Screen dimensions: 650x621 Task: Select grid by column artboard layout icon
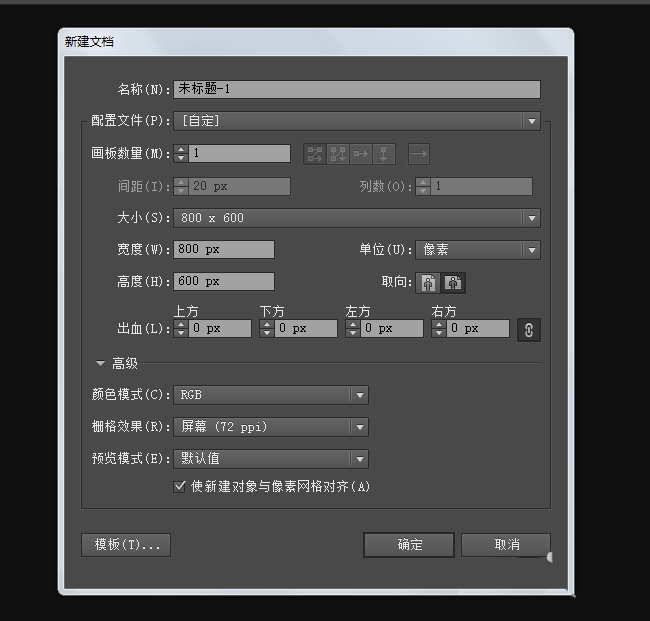coord(338,154)
